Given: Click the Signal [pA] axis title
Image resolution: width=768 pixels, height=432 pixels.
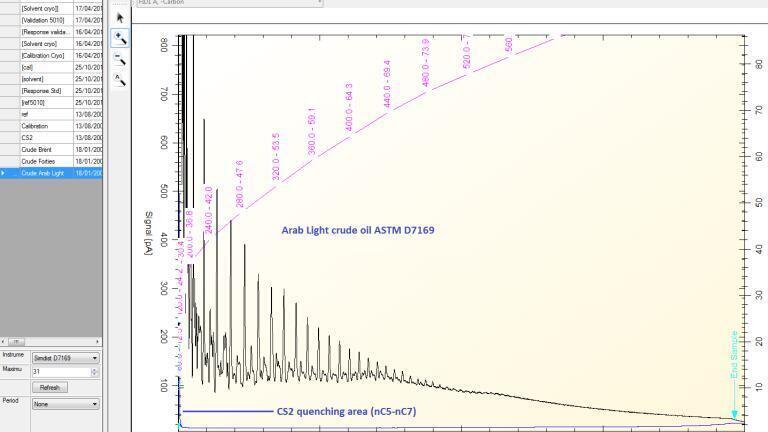Looking at the screenshot, I should [148, 233].
